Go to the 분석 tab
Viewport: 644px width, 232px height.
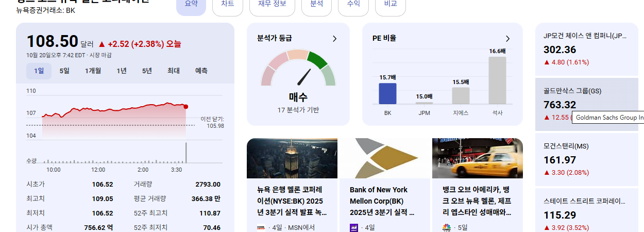[x=316, y=4]
